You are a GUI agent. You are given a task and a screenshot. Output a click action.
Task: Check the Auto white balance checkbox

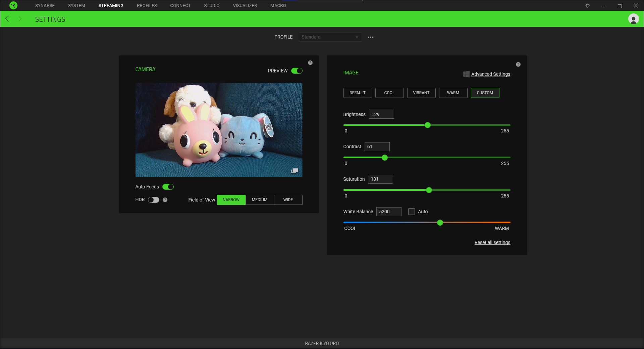pos(411,212)
